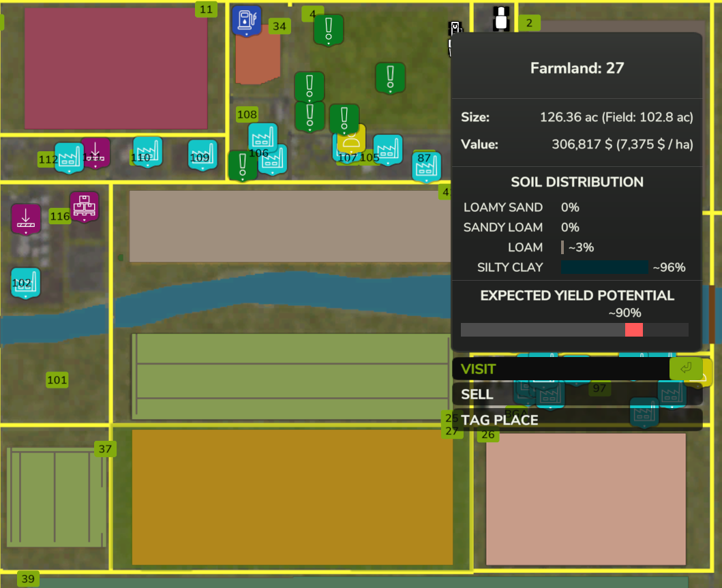The height and width of the screenshot is (588, 722).
Task: Select the green field label 116
Action: click(x=60, y=216)
